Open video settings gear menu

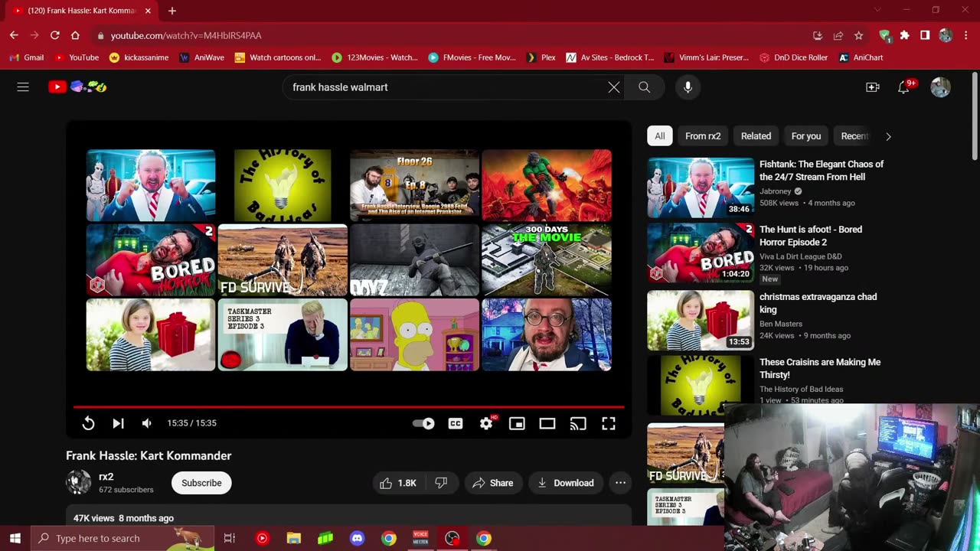[x=486, y=423]
